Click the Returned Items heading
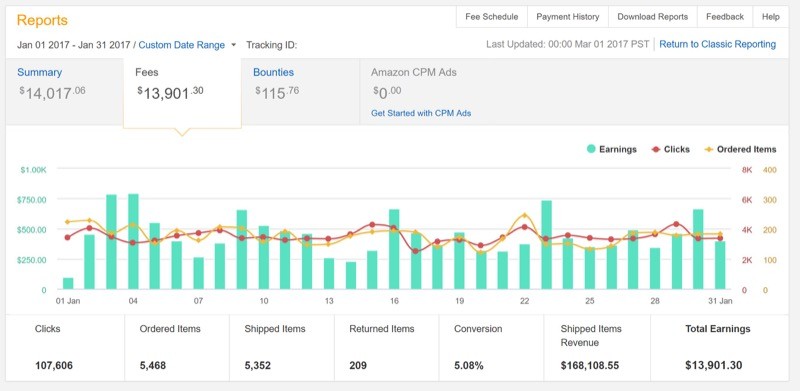Image resolution: width=800 pixels, height=391 pixels. pyautogui.click(x=382, y=329)
